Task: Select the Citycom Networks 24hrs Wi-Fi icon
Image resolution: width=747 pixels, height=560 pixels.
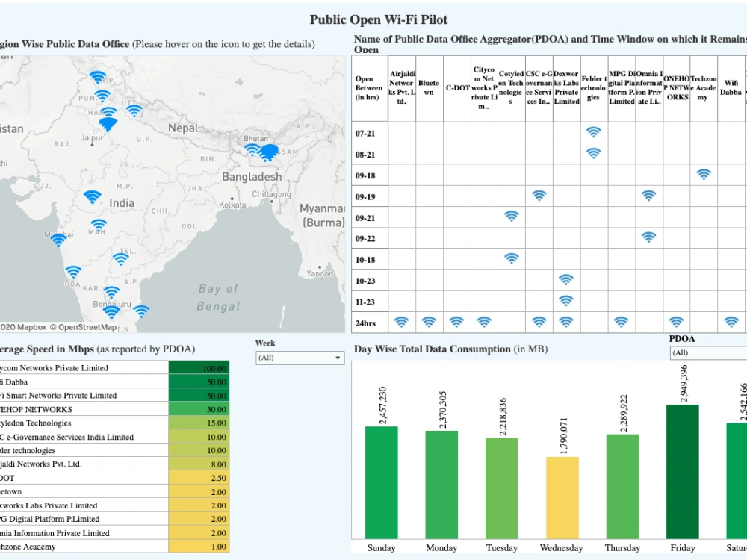Action: tap(483, 322)
